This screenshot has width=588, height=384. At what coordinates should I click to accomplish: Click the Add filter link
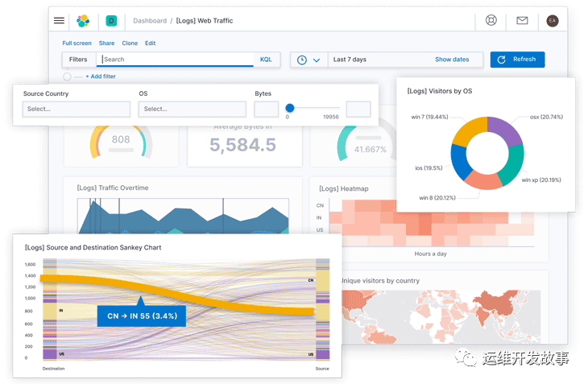coord(101,76)
